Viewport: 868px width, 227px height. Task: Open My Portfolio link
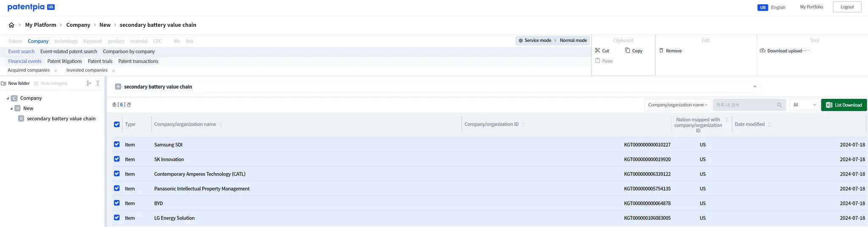[811, 7]
